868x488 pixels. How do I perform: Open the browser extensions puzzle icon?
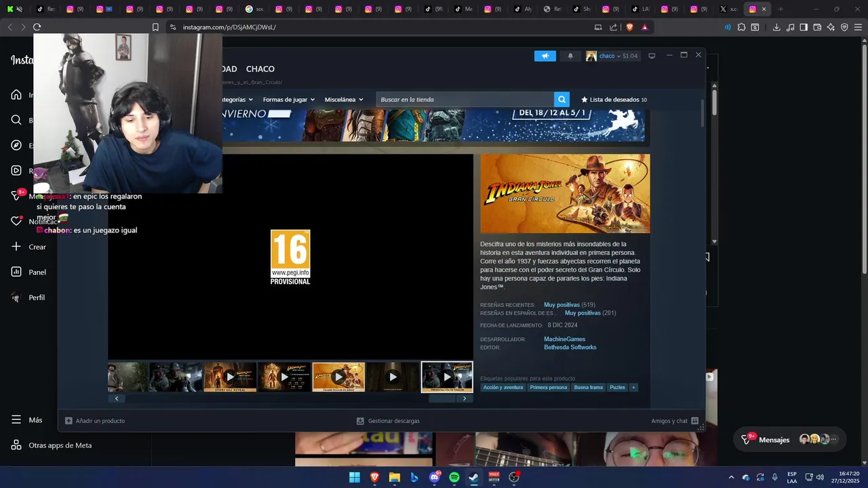coord(741,27)
